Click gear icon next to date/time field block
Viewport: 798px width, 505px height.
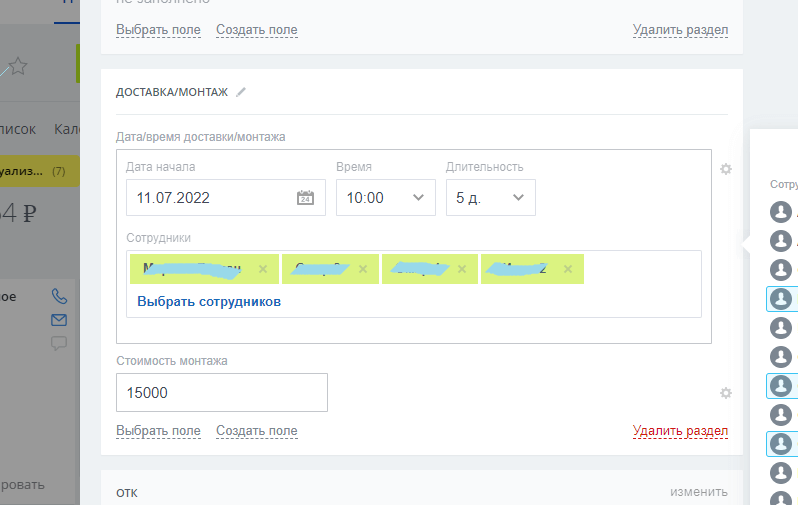point(726,169)
